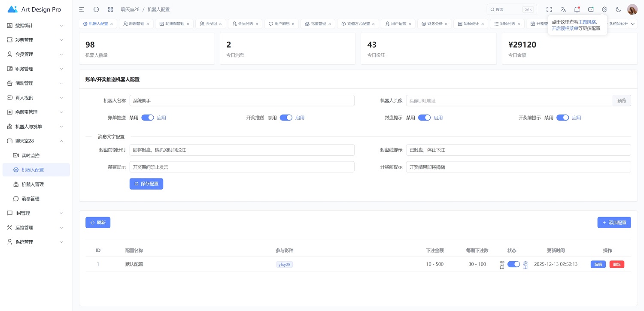Click the 添加配置 button
Viewport: 644px width, 311px height.
click(614, 223)
